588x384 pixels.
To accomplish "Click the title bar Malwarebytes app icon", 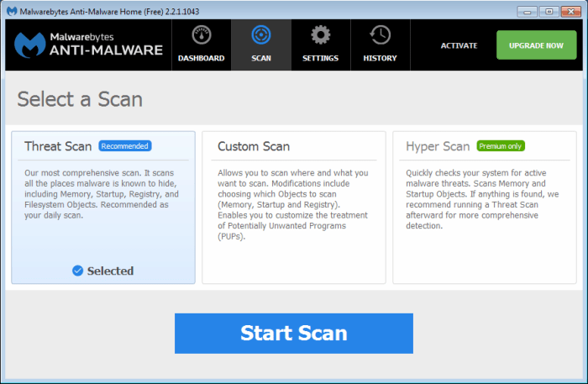I will coord(12,11).
